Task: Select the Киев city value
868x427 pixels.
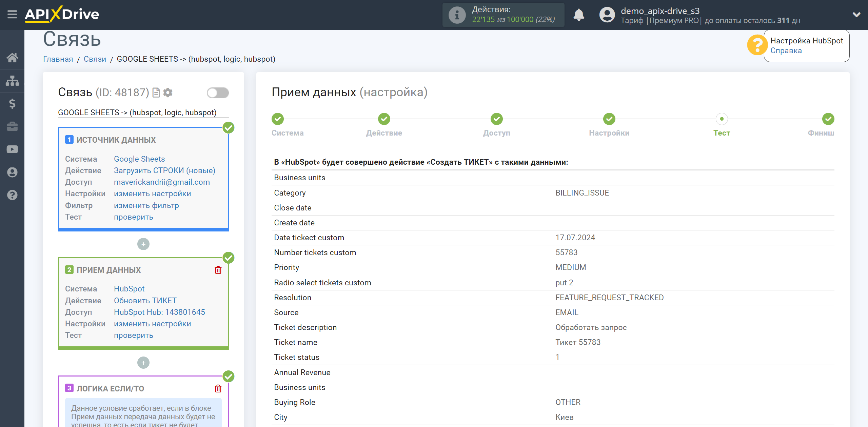Action: point(564,417)
